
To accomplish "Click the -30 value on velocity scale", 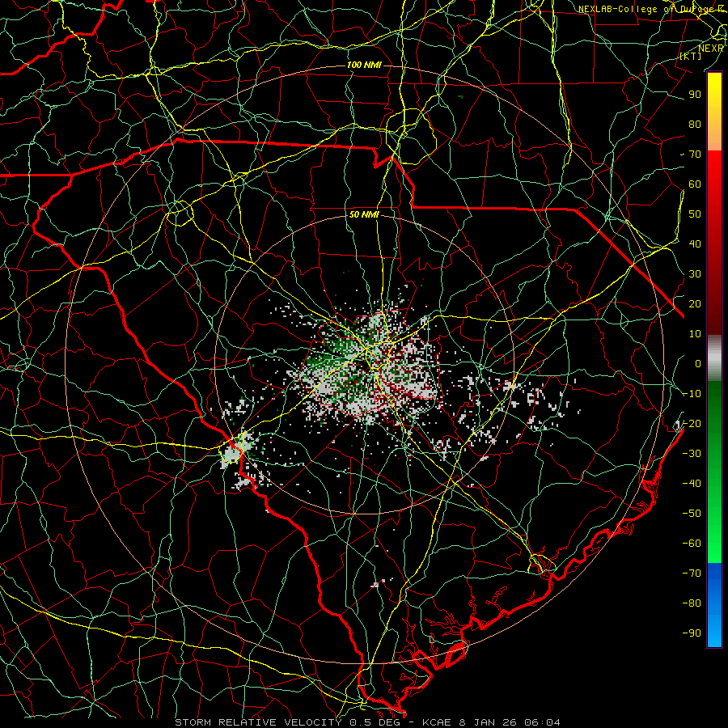I will [692, 454].
